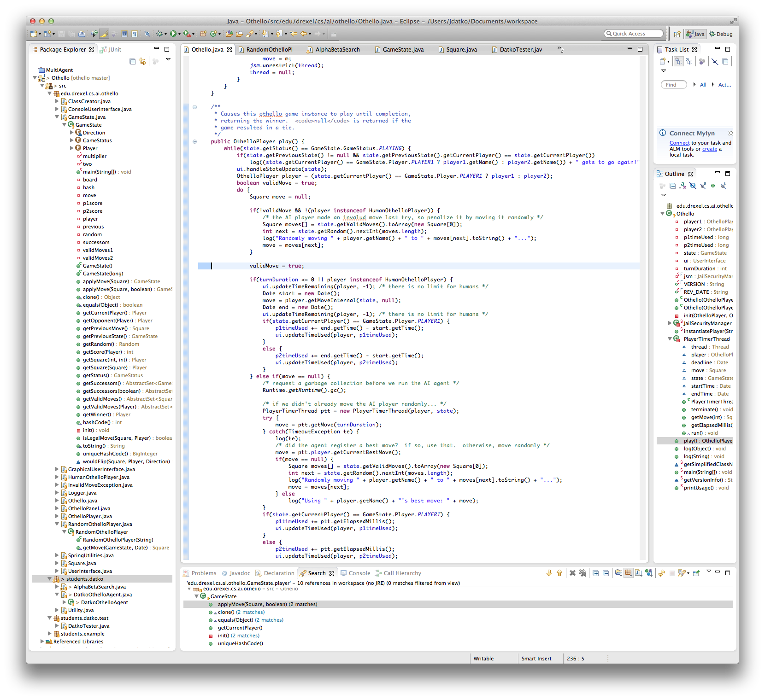Click the Run button in the main toolbar
The width and height of the screenshot is (765, 700).
[173, 34]
